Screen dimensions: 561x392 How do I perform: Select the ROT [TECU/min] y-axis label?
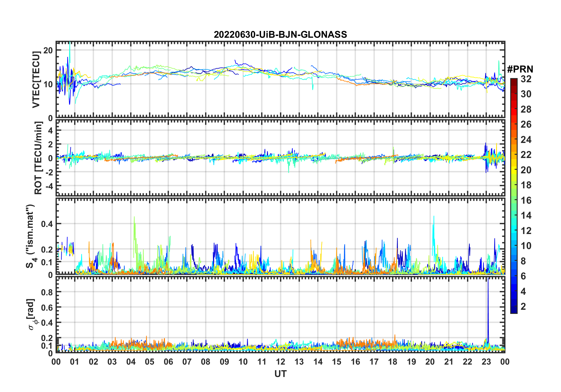pyautogui.click(x=38, y=158)
